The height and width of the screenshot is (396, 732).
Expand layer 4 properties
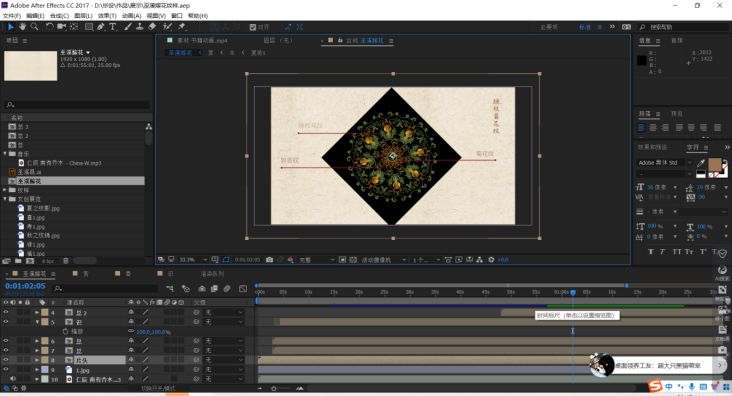pos(37,312)
